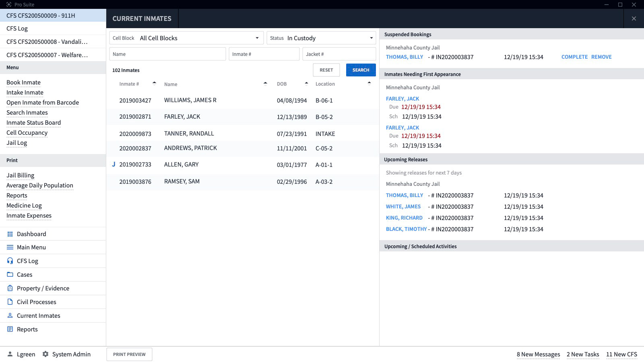The height and width of the screenshot is (362, 644).
Task: Click the System Admin gear icon
Action: [x=45, y=354]
